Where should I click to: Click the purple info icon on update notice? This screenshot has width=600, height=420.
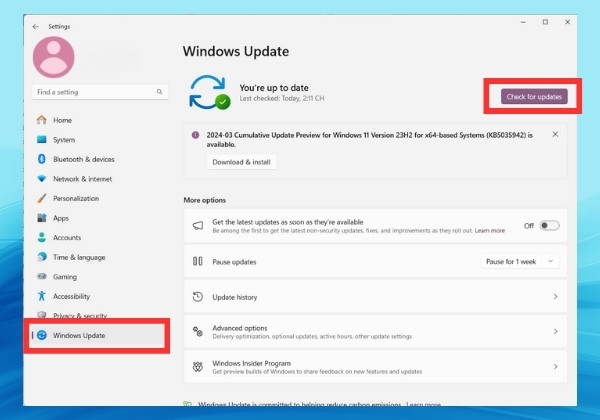(x=195, y=135)
